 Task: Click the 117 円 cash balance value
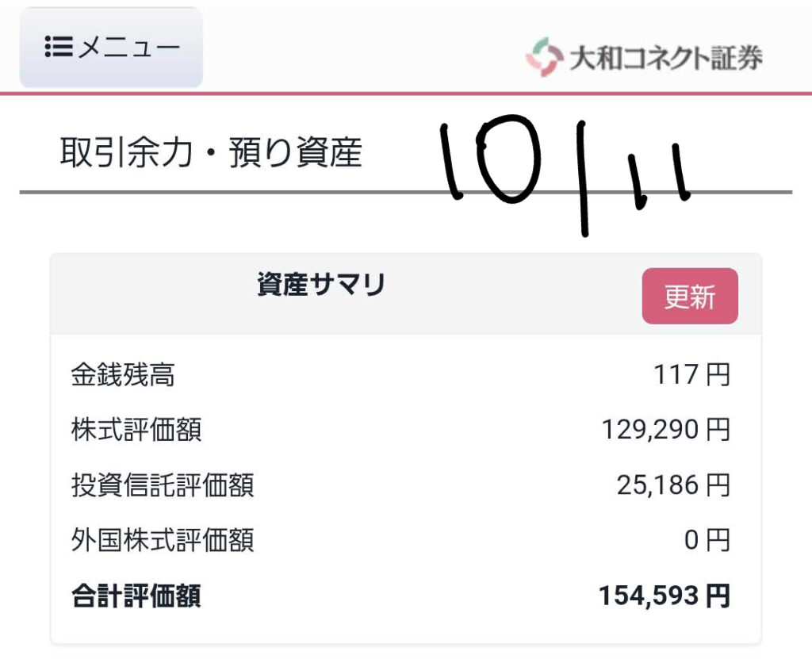pyautogui.click(x=691, y=374)
